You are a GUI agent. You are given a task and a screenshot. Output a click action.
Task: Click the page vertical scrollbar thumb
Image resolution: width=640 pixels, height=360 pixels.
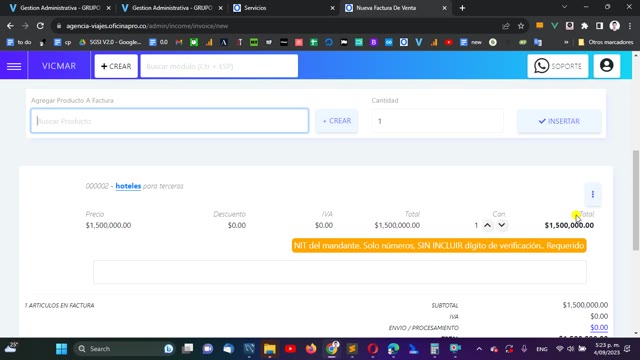coord(636,200)
